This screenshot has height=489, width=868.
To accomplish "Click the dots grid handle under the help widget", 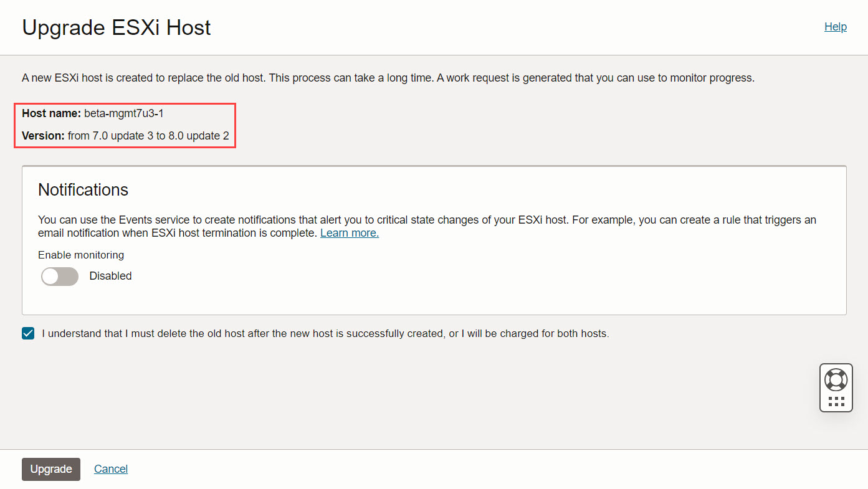I will pos(836,401).
